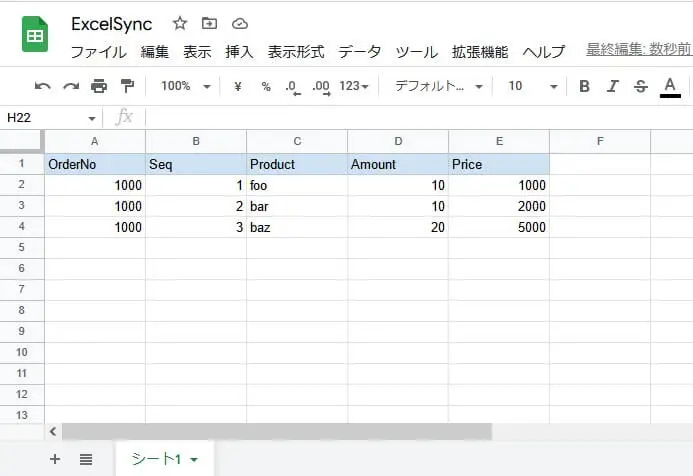Toggle strikethrough formatting

pyautogui.click(x=641, y=86)
